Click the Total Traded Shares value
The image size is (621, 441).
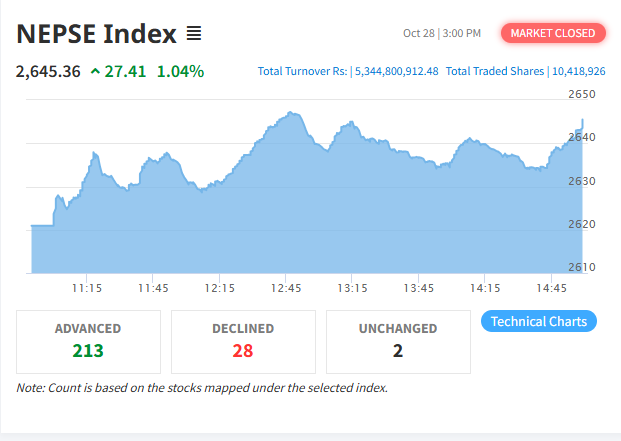(x=579, y=71)
